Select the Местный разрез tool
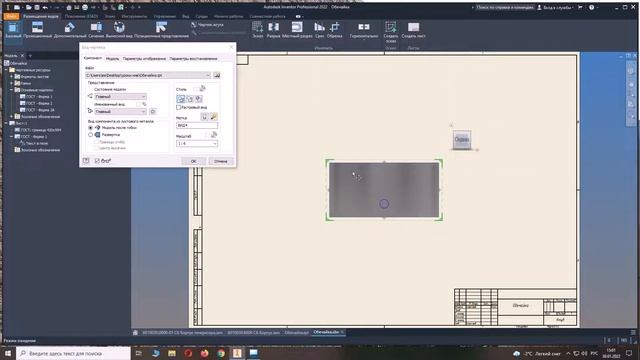This screenshot has height=360, width=640. (297, 30)
